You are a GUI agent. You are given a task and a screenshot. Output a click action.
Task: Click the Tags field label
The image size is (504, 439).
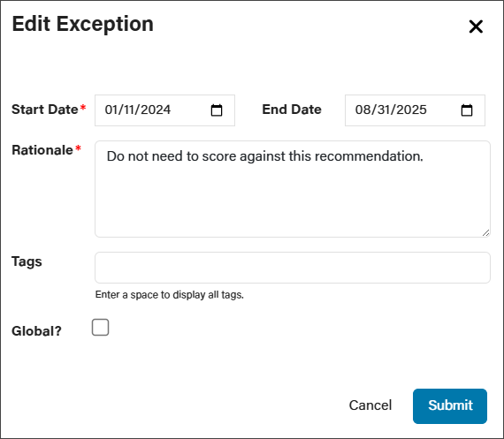pyautogui.click(x=27, y=261)
